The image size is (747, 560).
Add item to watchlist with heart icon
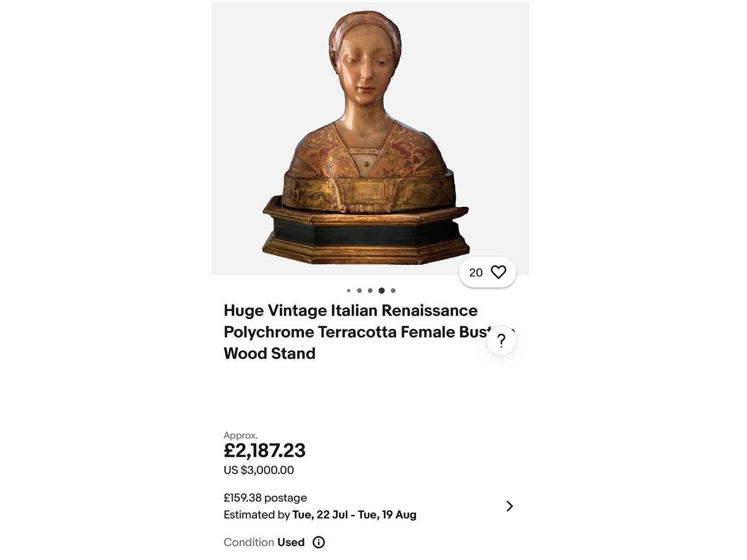(498, 272)
